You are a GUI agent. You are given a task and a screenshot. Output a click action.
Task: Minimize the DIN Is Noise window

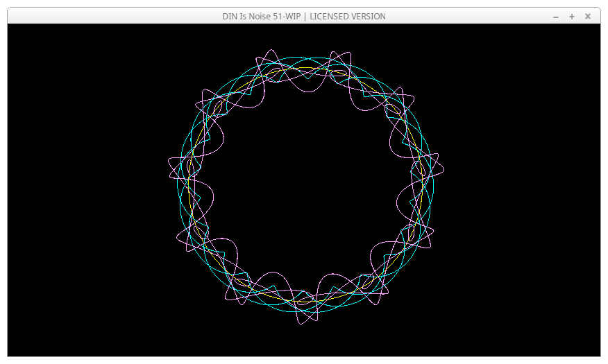(556, 17)
